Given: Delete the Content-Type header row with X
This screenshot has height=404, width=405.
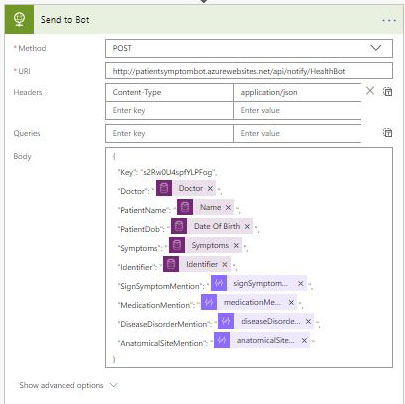Looking at the screenshot, I should 370,91.
